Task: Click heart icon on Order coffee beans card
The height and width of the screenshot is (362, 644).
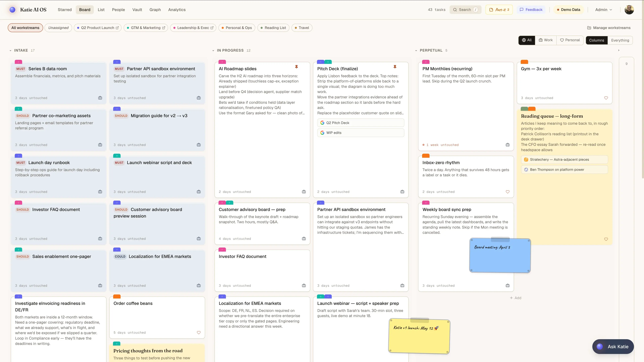Action: (199, 333)
